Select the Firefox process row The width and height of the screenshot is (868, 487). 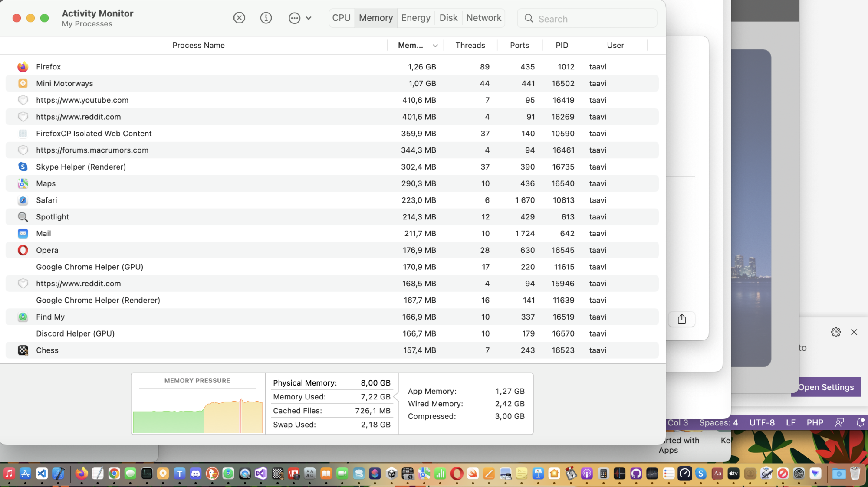point(48,67)
